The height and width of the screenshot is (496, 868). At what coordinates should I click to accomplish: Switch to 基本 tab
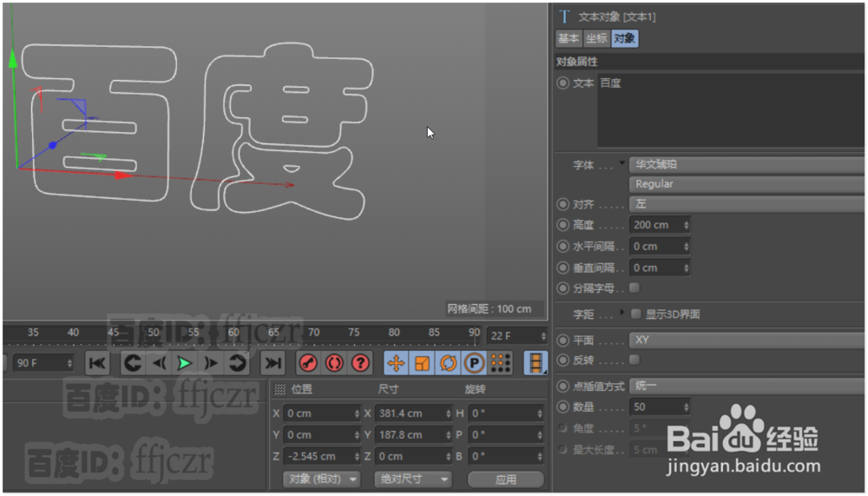click(x=569, y=39)
